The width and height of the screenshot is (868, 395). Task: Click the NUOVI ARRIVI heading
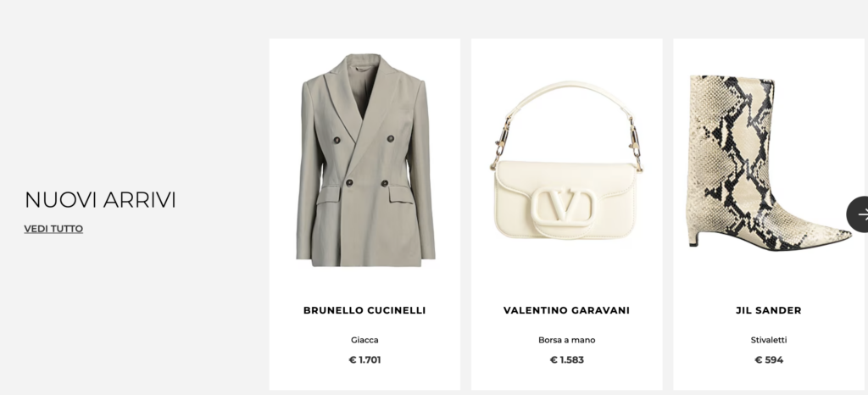[100, 200]
